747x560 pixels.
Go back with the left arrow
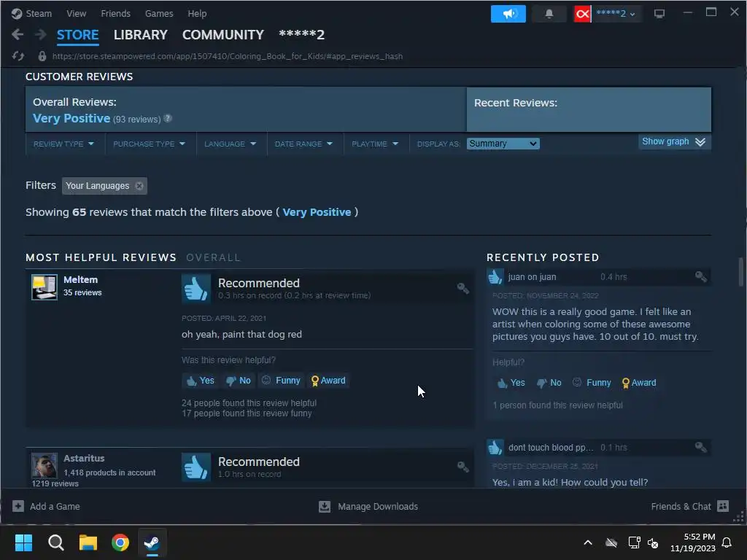18,34
